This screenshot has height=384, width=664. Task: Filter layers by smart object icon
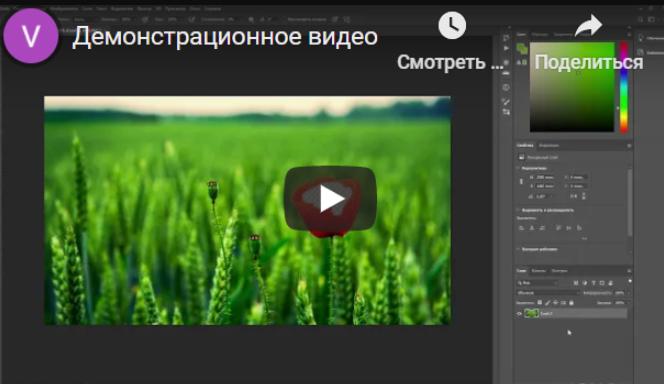pos(611,282)
